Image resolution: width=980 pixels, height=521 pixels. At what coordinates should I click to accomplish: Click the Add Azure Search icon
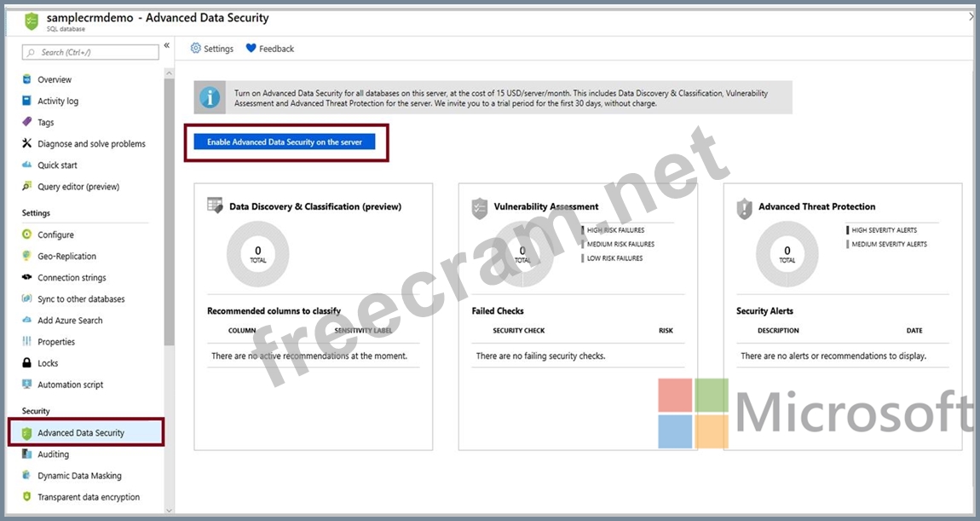[x=26, y=321]
